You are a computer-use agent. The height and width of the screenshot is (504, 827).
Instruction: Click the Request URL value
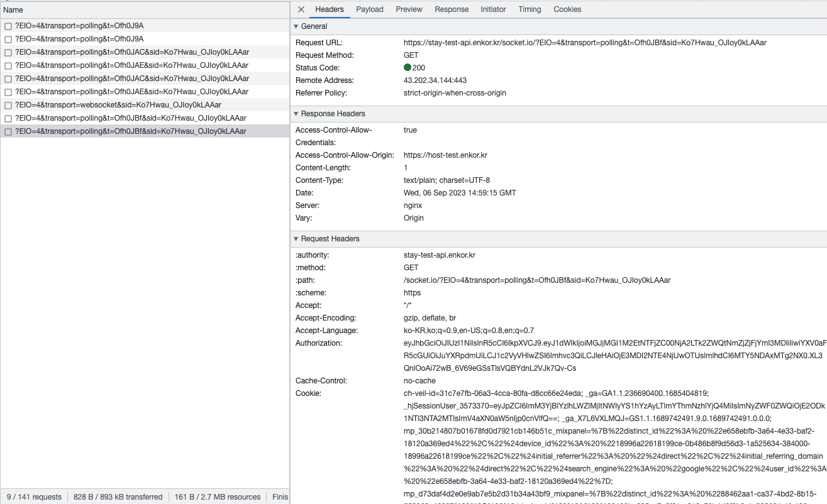585,43
